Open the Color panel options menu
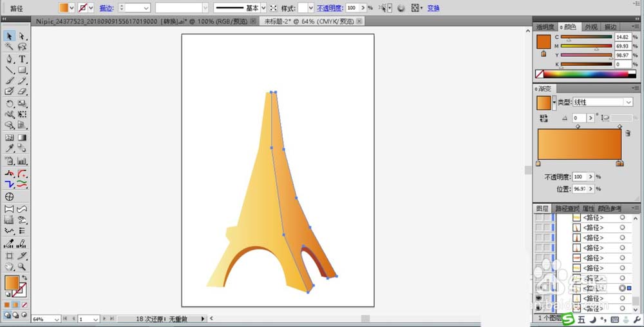The height and width of the screenshot is (327, 644). pyautogui.click(x=636, y=26)
